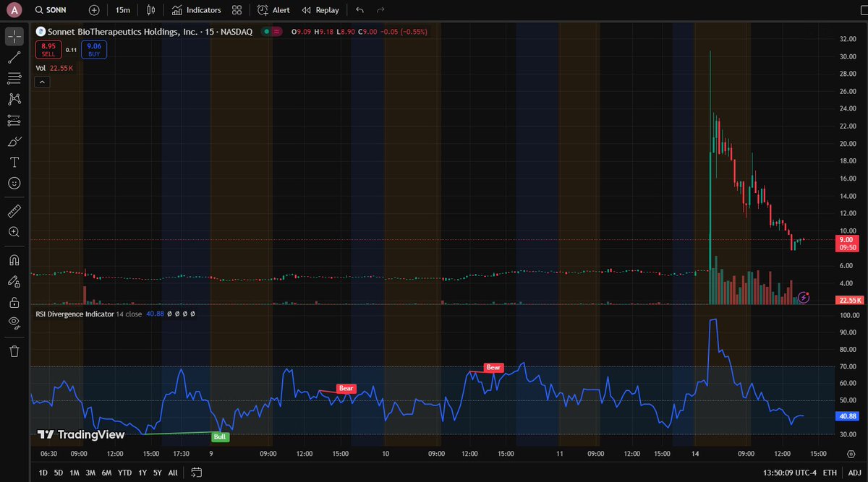The image size is (868, 482).
Task: Select the brush drawing tool
Action: [x=14, y=141]
